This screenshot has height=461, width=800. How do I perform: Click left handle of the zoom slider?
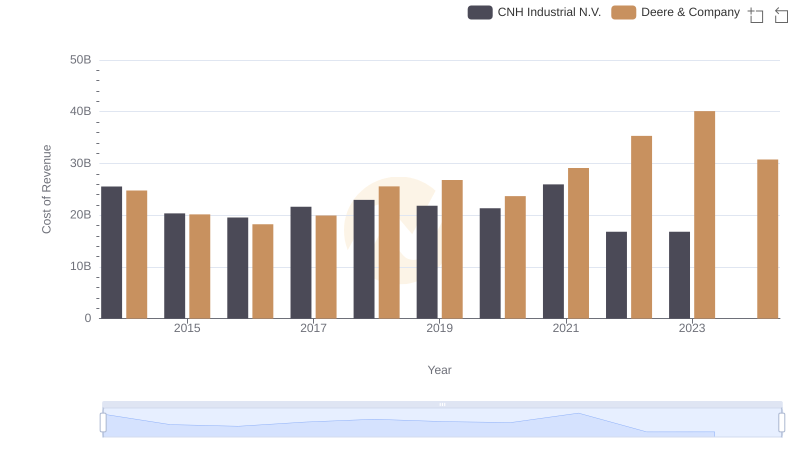103,423
